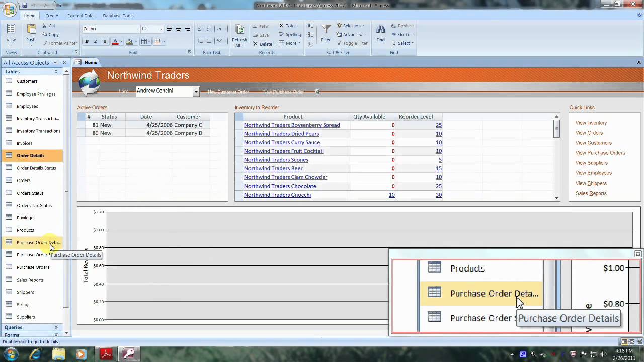The image size is (644, 362).
Task: Collapse the navigation pane shutter bar
Action: click(x=64, y=62)
